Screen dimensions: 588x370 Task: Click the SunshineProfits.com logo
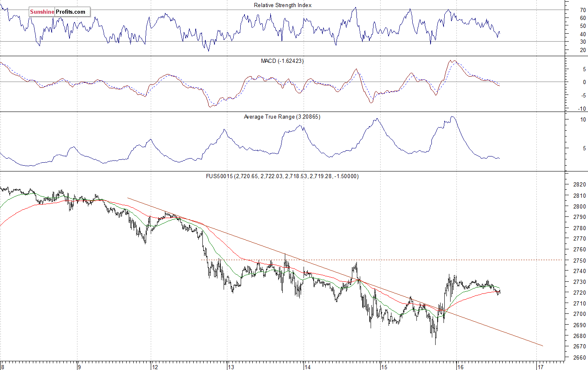pos(59,12)
